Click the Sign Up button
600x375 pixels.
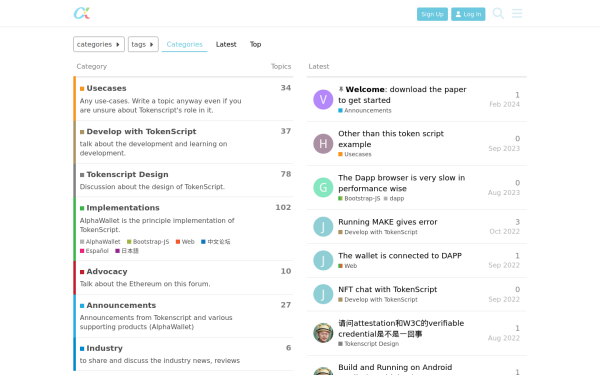click(x=432, y=14)
